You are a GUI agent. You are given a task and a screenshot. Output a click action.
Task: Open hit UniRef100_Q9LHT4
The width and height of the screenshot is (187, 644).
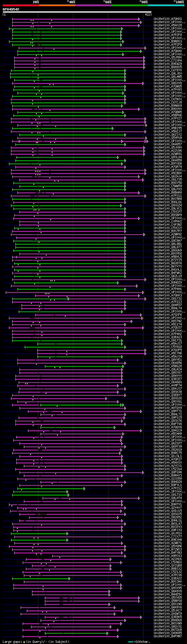(x=168, y=498)
